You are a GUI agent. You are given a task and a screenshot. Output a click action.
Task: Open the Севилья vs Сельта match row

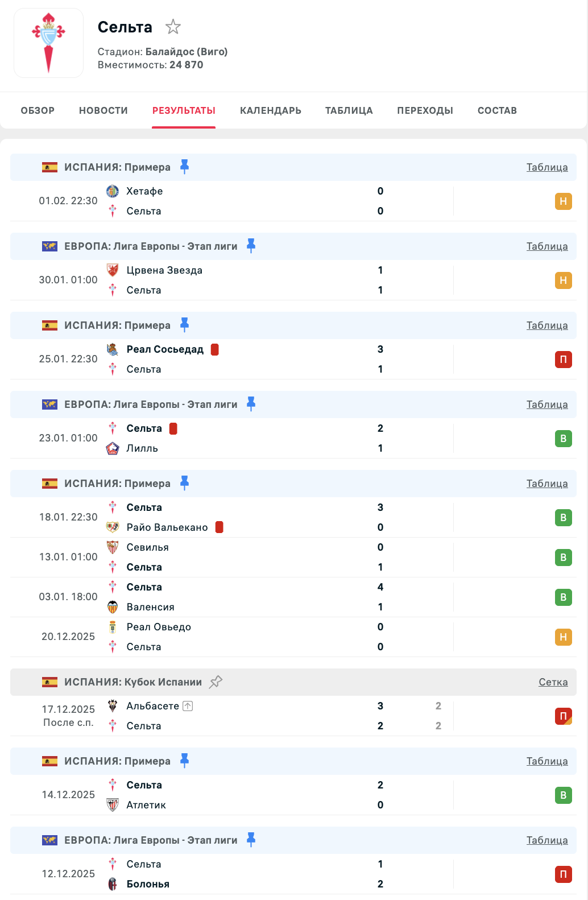click(x=284, y=558)
